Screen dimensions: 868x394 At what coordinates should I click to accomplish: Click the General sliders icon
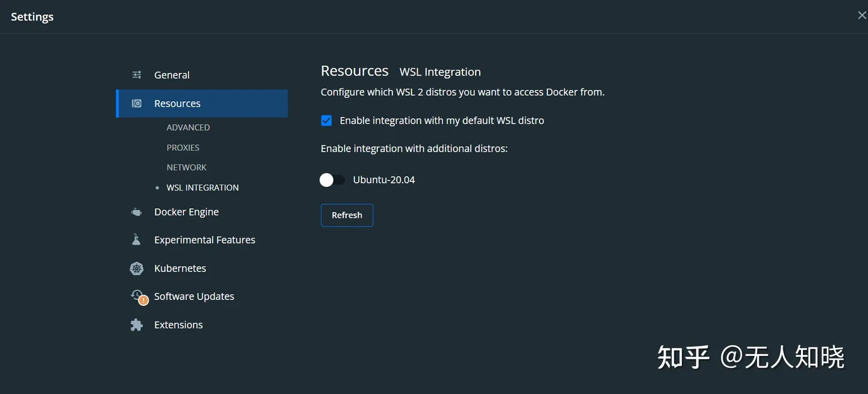(137, 75)
